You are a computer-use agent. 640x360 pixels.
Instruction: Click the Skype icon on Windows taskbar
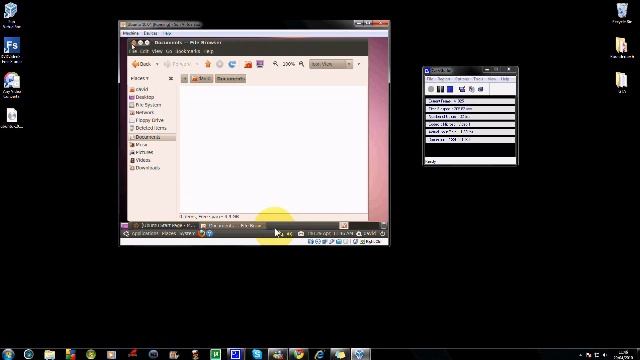coord(257,354)
